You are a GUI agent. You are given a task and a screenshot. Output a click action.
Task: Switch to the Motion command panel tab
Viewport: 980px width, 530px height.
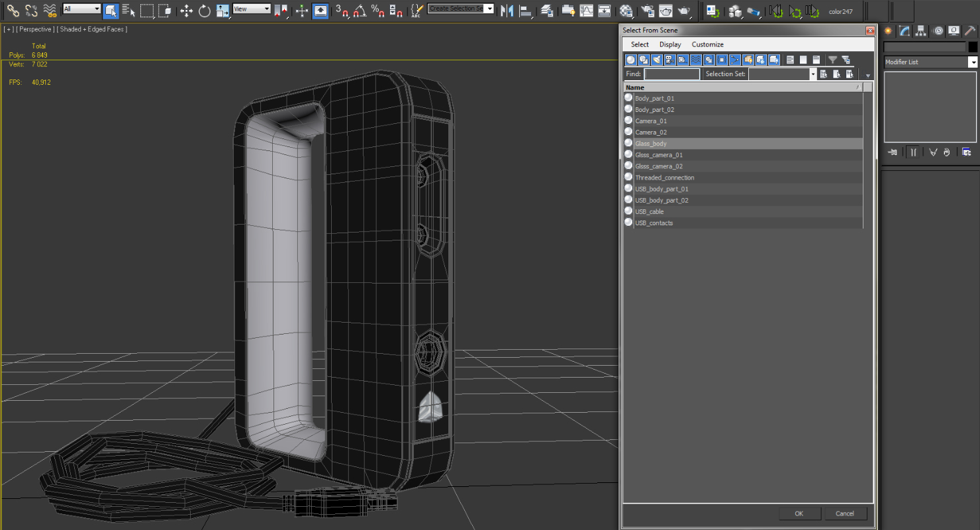[x=938, y=30]
